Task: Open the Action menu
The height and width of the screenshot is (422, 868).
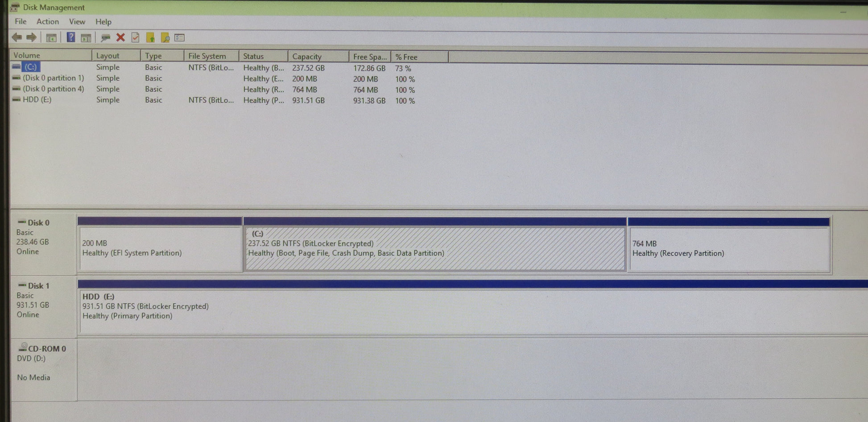Action: coord(47,21)
